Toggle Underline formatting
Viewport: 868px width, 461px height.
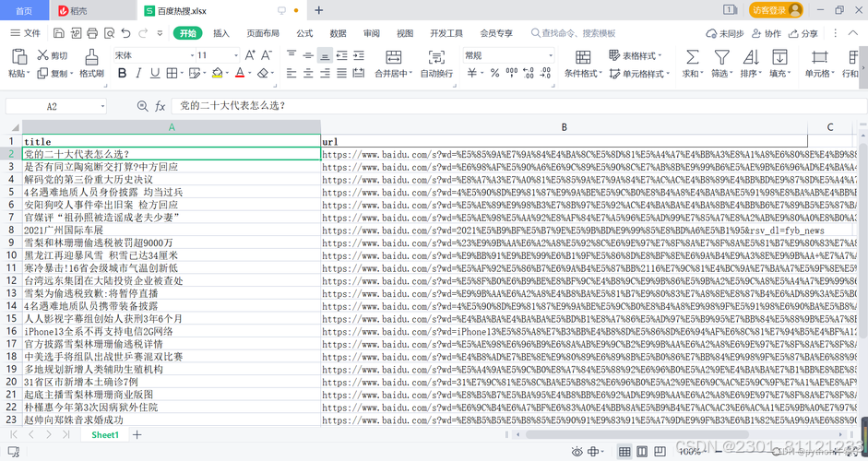(x=155, y=73)
